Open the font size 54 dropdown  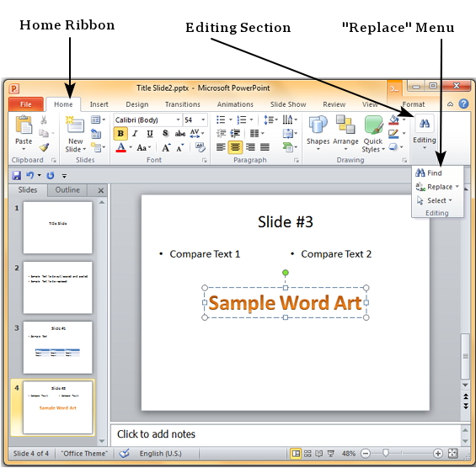point(203,120)
